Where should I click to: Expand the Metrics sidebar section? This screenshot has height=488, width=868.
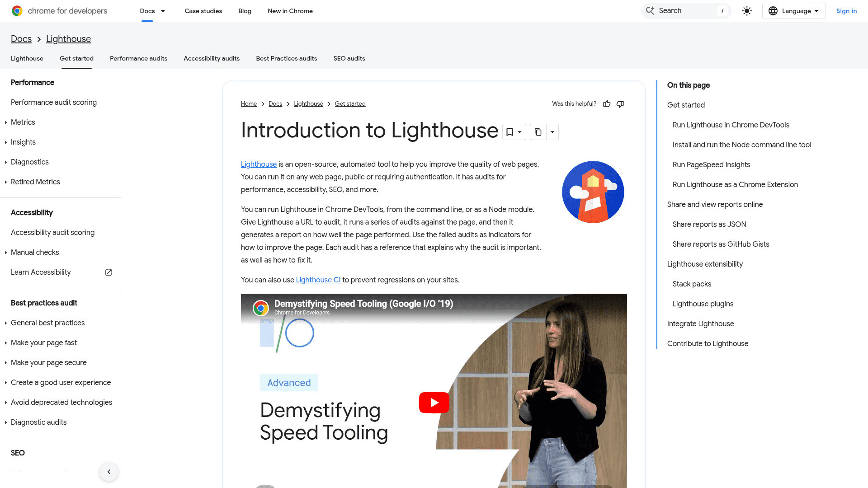point(6,122)
